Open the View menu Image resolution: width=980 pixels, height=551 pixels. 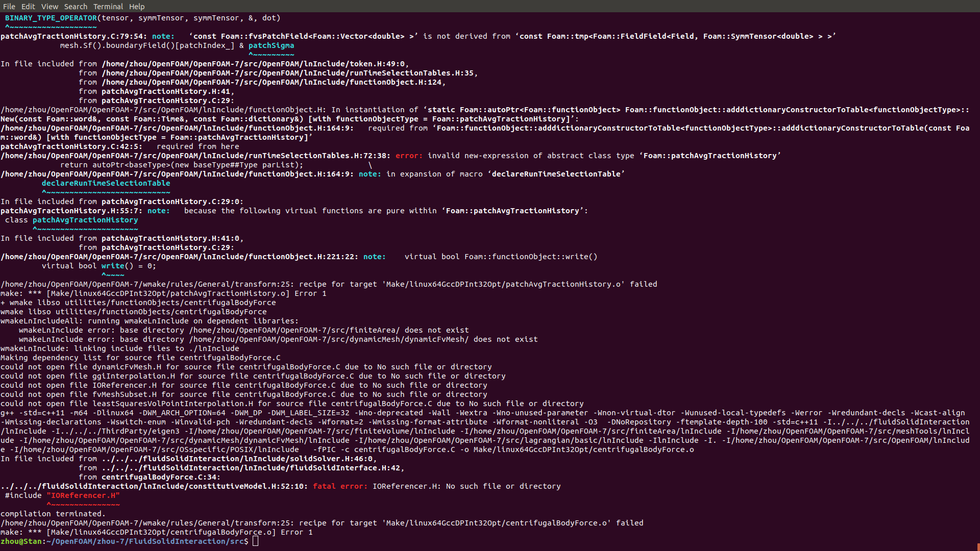[50, 7]
